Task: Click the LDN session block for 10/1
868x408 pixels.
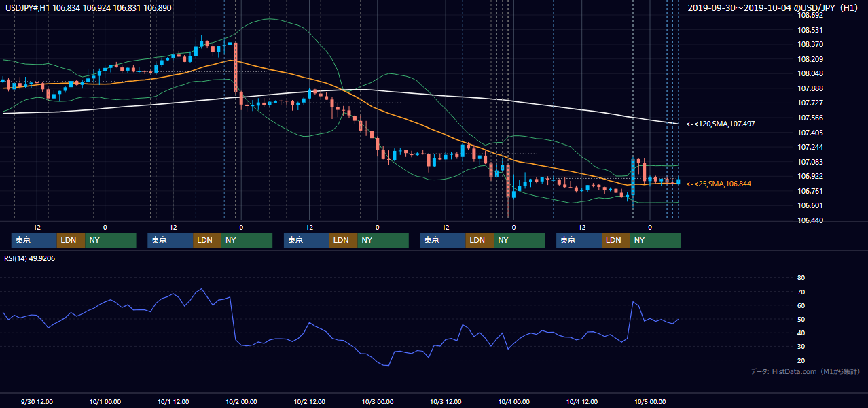Action: [208, 240]
